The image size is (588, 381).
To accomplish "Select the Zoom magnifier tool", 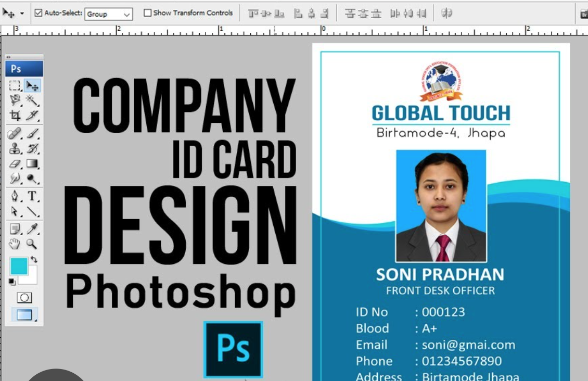I will click(x=33, y=244).
